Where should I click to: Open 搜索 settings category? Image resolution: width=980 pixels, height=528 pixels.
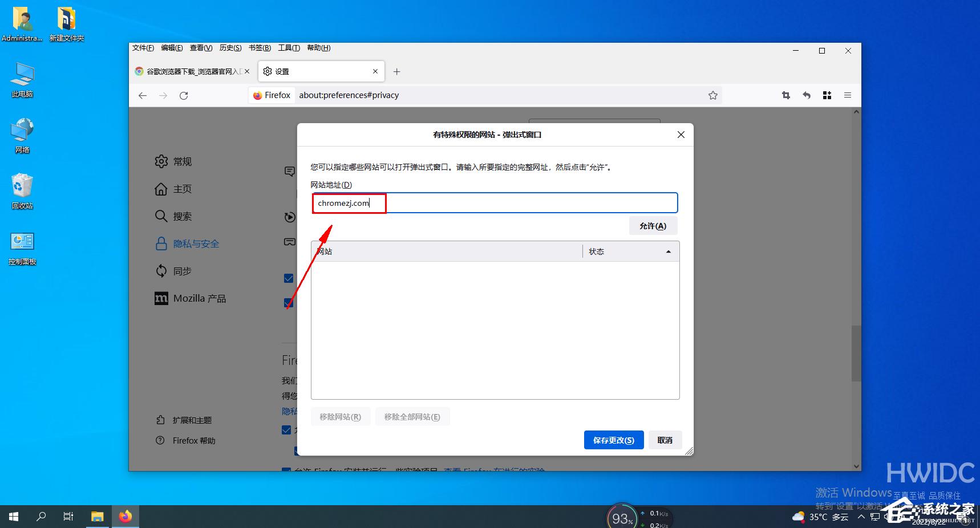coord(173,216)
